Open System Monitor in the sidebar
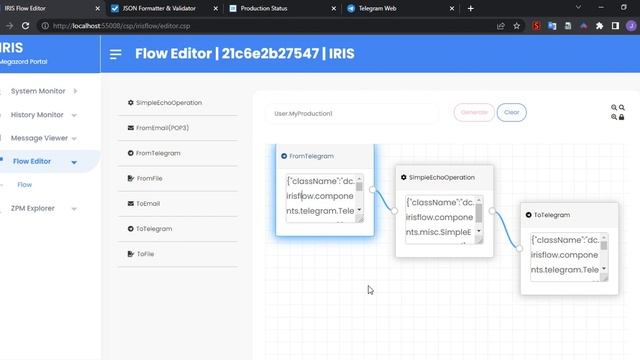This screenshot has width=640, height=360. tap(38, 91)
